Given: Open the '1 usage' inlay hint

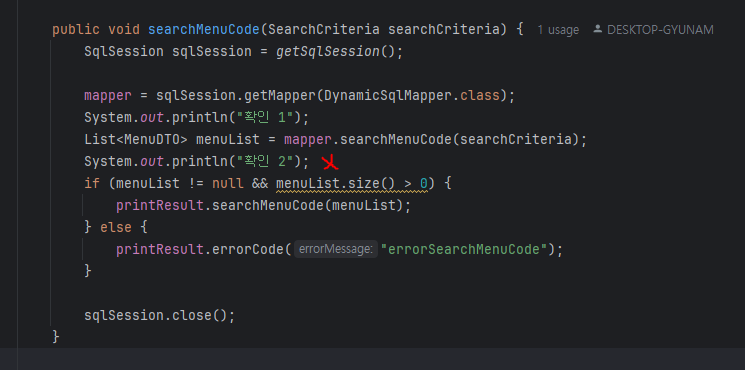Looking at the screenshot, I should point(558,30).
